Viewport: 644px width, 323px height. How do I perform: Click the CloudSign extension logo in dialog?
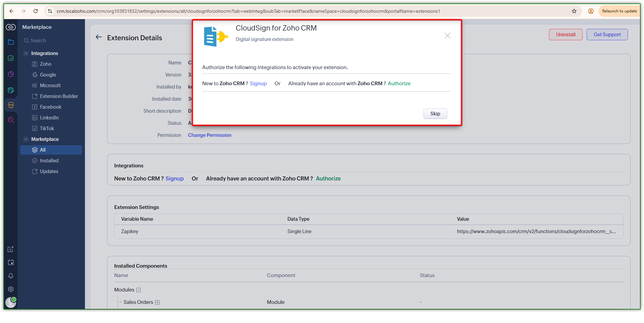[x=216, y=36]
